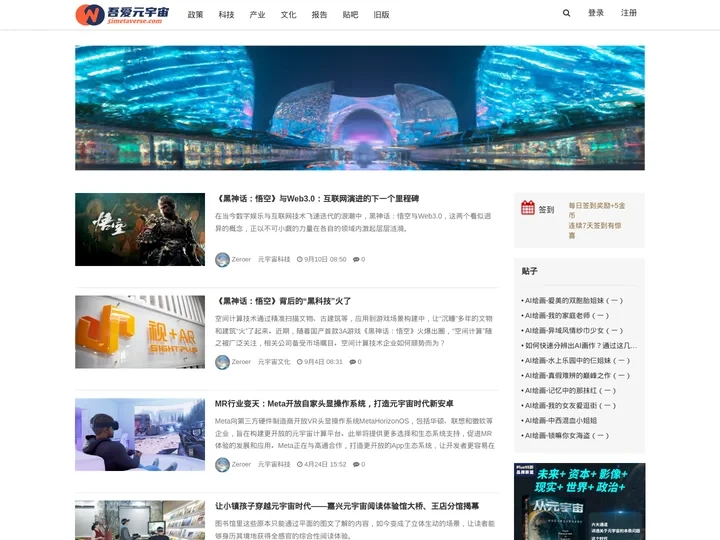Open post AI绘画-我的女友爱逛街（一）
The width and height of the screenshot is (720, 540).
click(570, 406)
